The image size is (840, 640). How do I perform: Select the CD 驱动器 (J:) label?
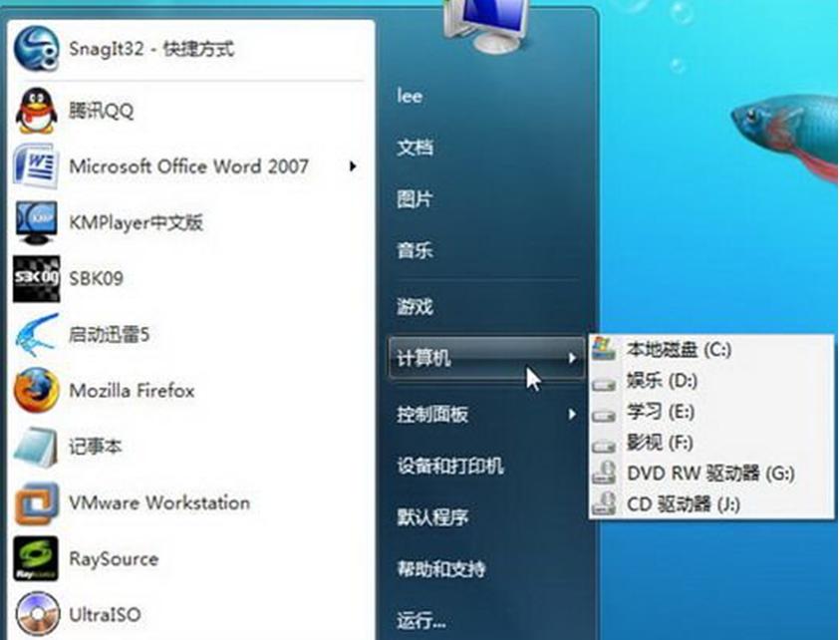tap(684, 503)
